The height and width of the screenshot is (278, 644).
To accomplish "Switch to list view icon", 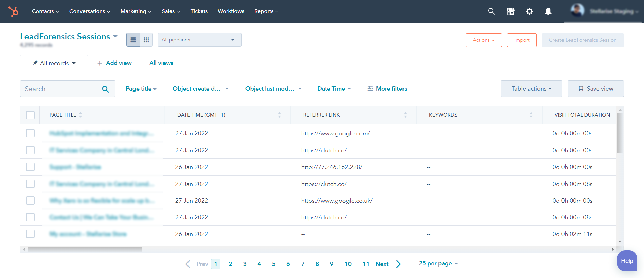I will coord(133,40).
